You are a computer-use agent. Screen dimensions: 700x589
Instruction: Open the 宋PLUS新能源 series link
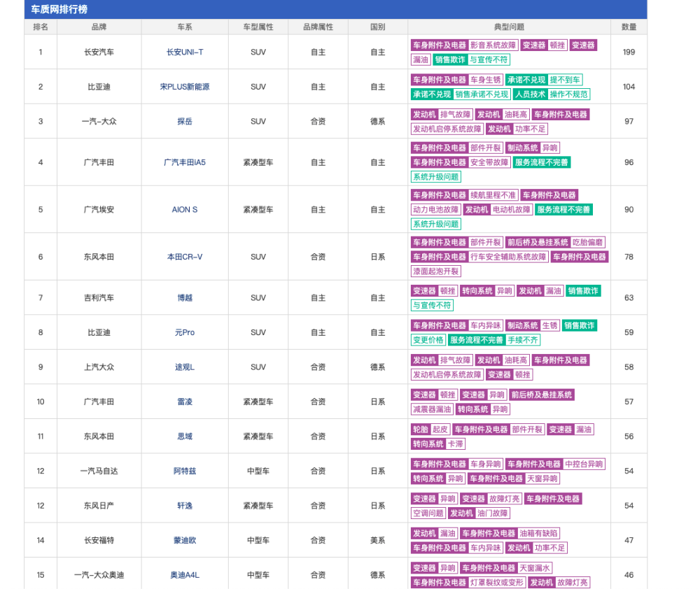185,87
